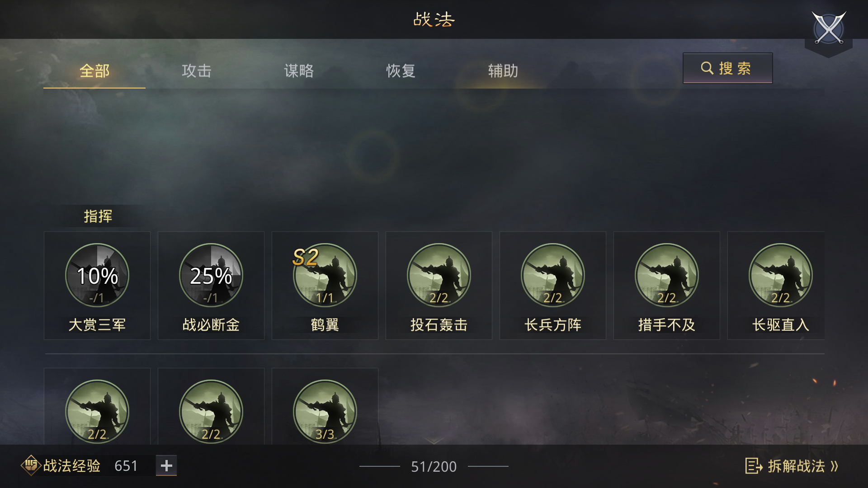Add tactic experience with the plus button
Viewport: 868px width, 488px height.
(166, 465)
